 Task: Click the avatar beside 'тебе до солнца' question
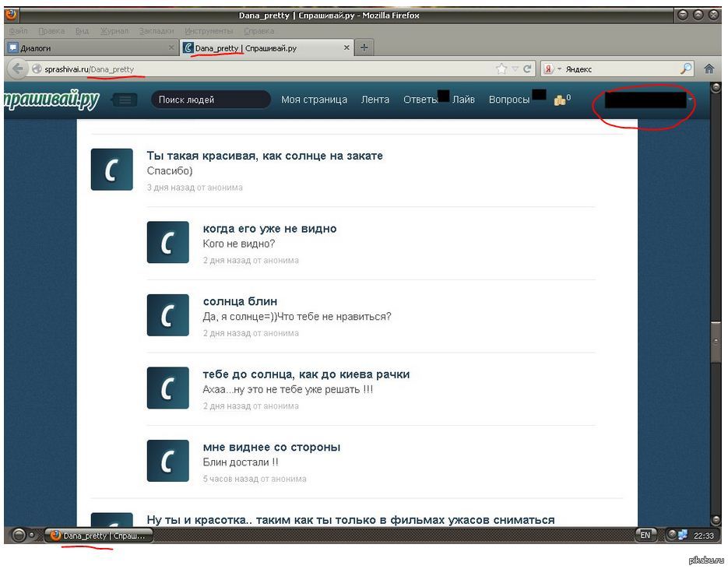(x=168, y=388)
